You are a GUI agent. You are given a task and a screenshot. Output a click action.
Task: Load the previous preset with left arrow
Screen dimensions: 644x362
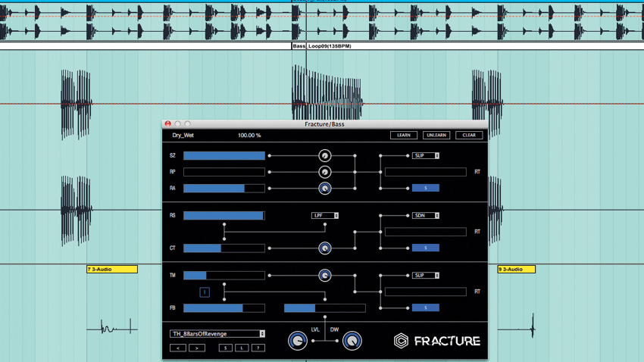point(178,348)
